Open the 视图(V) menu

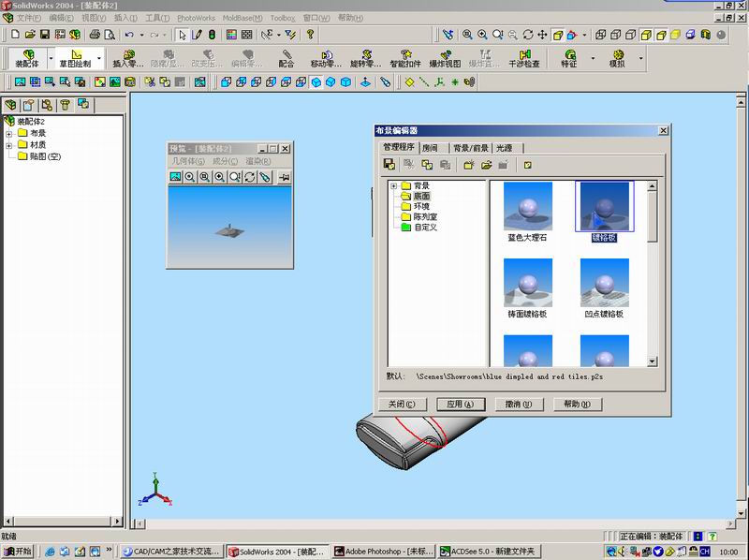[x=94, y=18]
